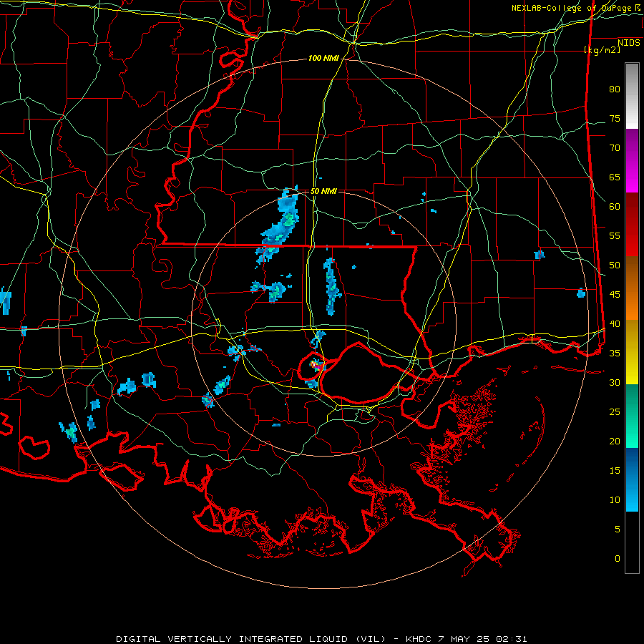Click the 0 value on the color scale
Screen dimensions: 644x644
point(618,559)
